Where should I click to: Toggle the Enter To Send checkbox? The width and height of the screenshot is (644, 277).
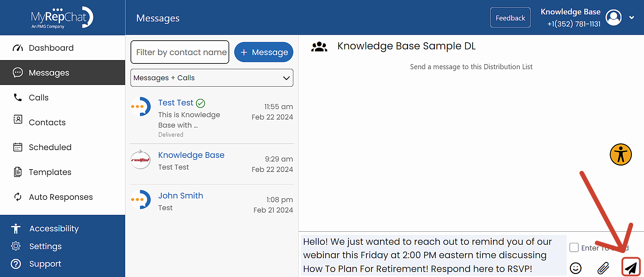coord(574,247)
